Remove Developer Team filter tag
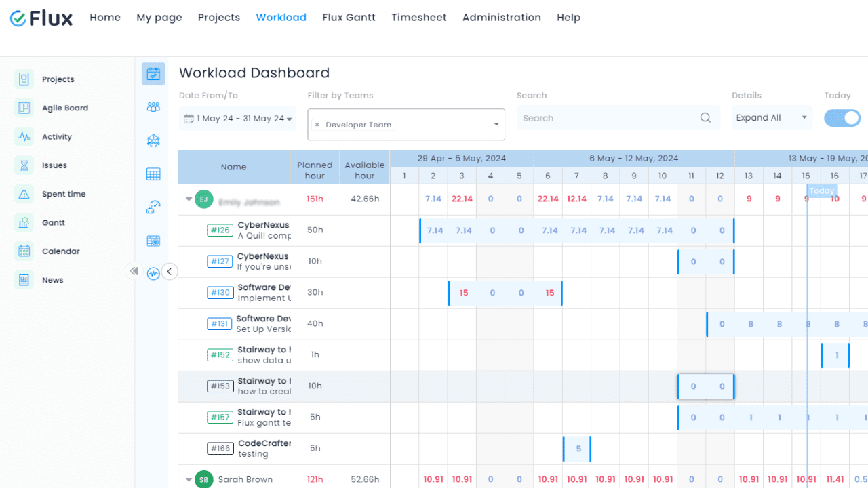 click(317, 125)
